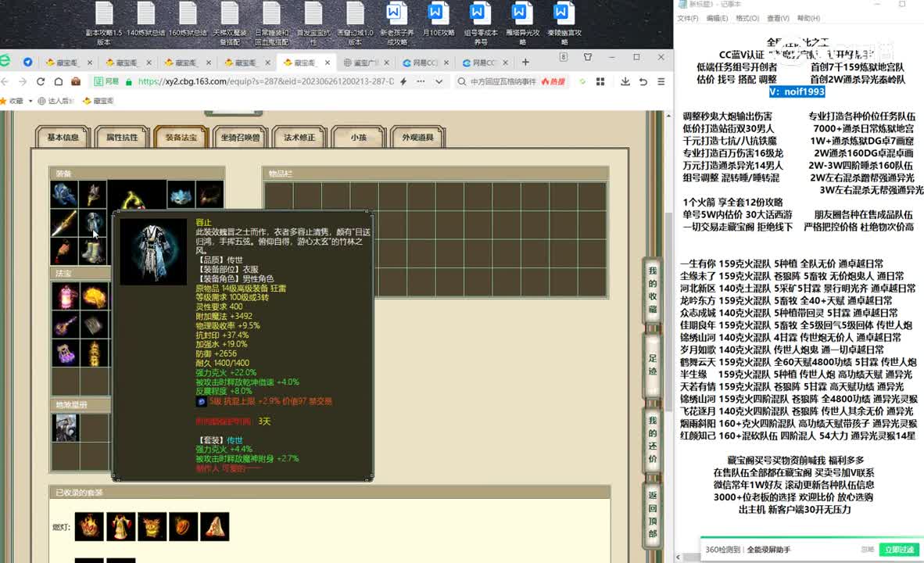The height and width of the screenshot is (563, 924).
Task: Open Notepad 文件(F) menu
Action: click(x=687, y=18)
